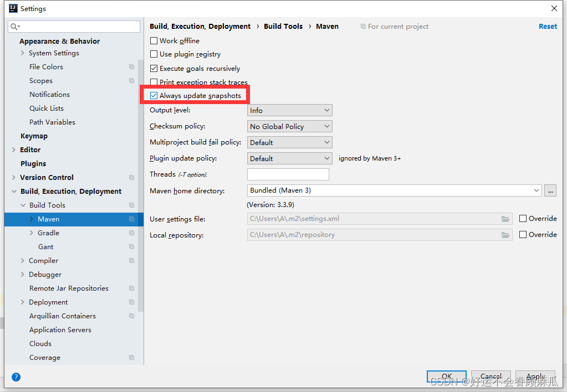Screen dimensions: 567x392
Task: Open Application Servers settings
Action: point(60,330)
